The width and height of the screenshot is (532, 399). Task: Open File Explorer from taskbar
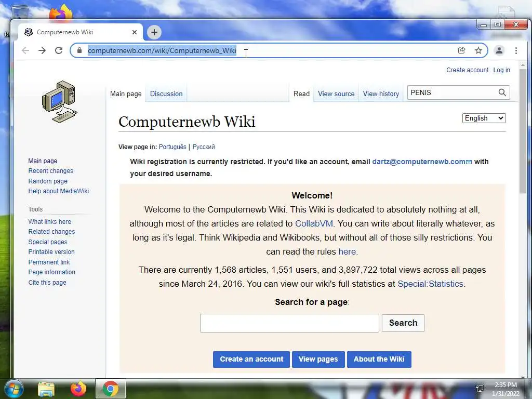pos(46,389)
